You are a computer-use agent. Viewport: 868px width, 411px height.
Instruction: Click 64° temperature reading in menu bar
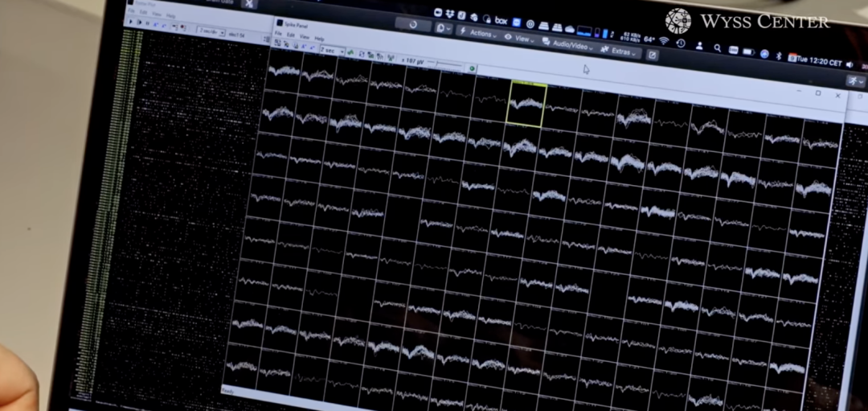pyautogui.click(x=649, y=39)
